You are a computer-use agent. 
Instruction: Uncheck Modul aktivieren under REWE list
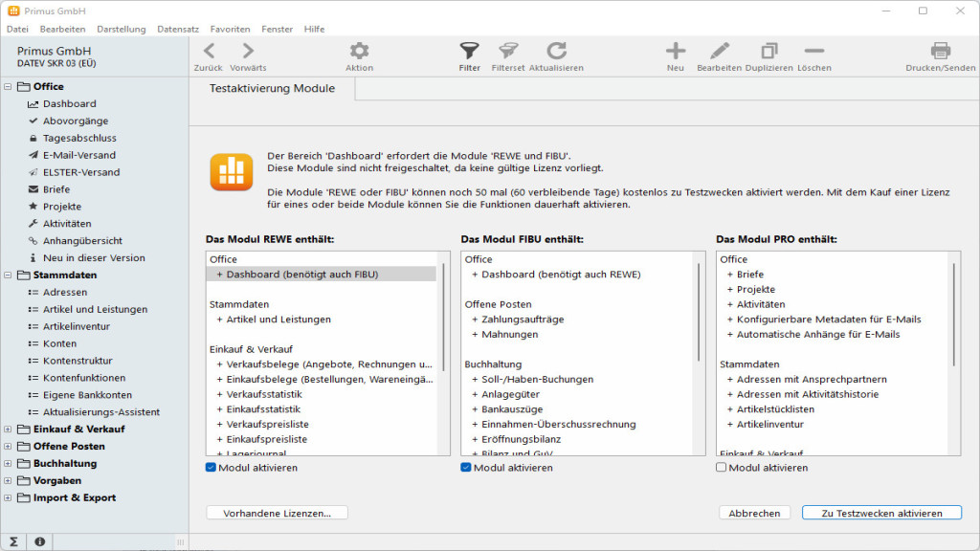point(212,468)
